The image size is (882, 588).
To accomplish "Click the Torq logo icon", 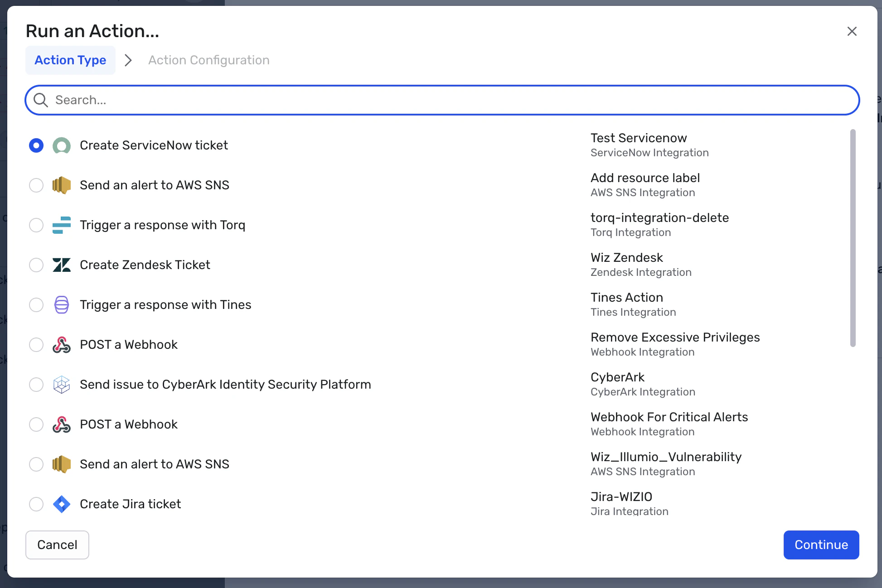I will pyautogui.click(x=62, y=225).
